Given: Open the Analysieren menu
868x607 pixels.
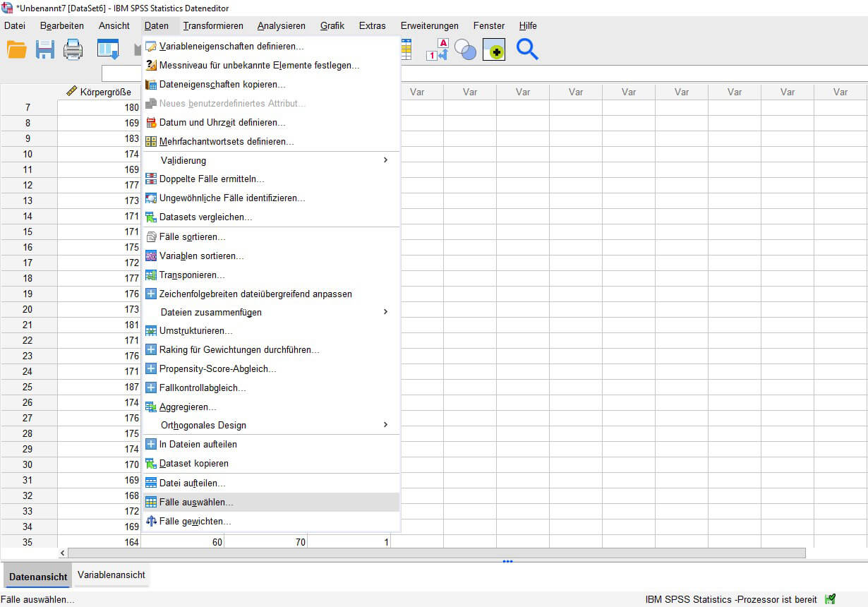Looking at the screenshot, I should [x=281, y=25].
